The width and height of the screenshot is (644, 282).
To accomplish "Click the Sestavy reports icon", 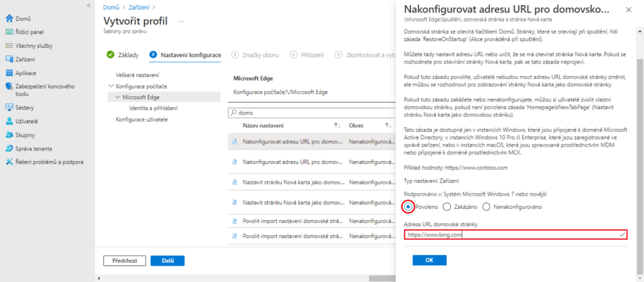I will (x=9, y=108).
